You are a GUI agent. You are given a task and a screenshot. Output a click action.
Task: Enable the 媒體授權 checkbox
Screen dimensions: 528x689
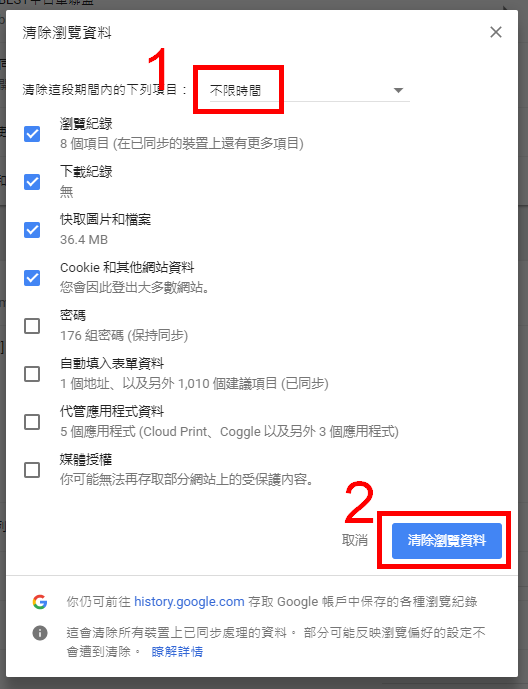point(32,470)
